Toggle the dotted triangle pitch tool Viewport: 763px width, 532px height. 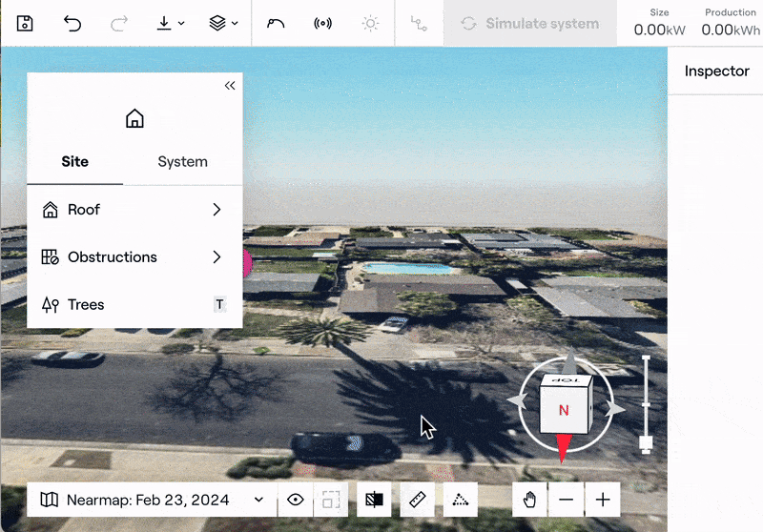coord(460,500)
